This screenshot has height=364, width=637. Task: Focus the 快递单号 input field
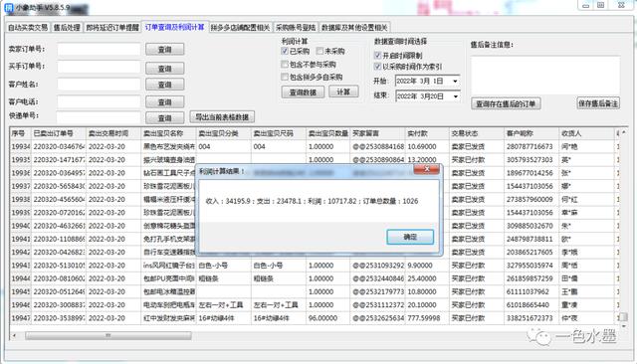pos(99,117)
